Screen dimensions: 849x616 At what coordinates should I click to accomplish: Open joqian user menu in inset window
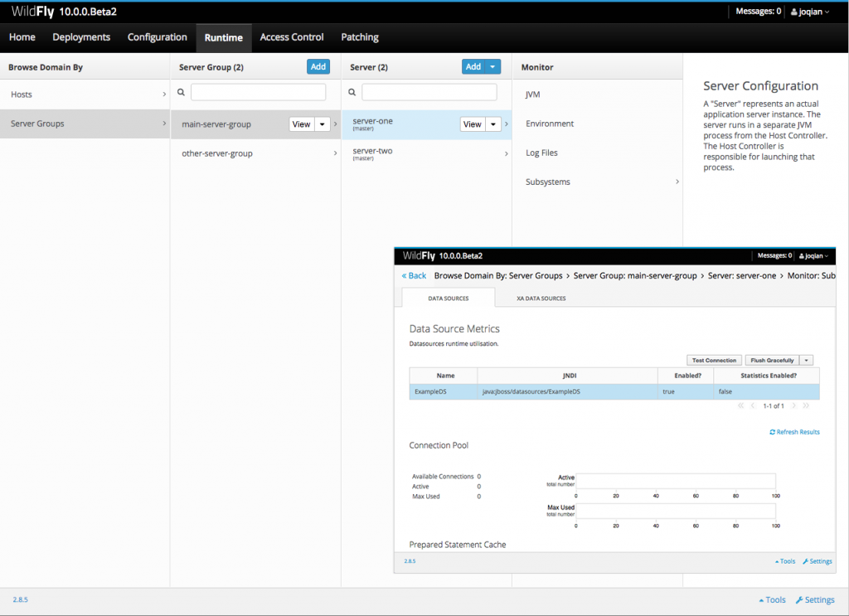tap(814, 256)
